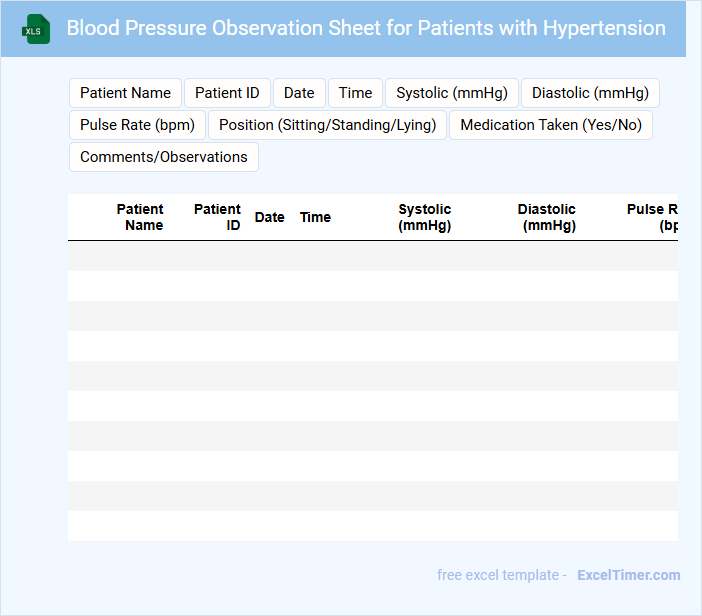Screen dimensions: 702x616
Task: Open the ExcelTimer.com link
Action: [628, 575]
